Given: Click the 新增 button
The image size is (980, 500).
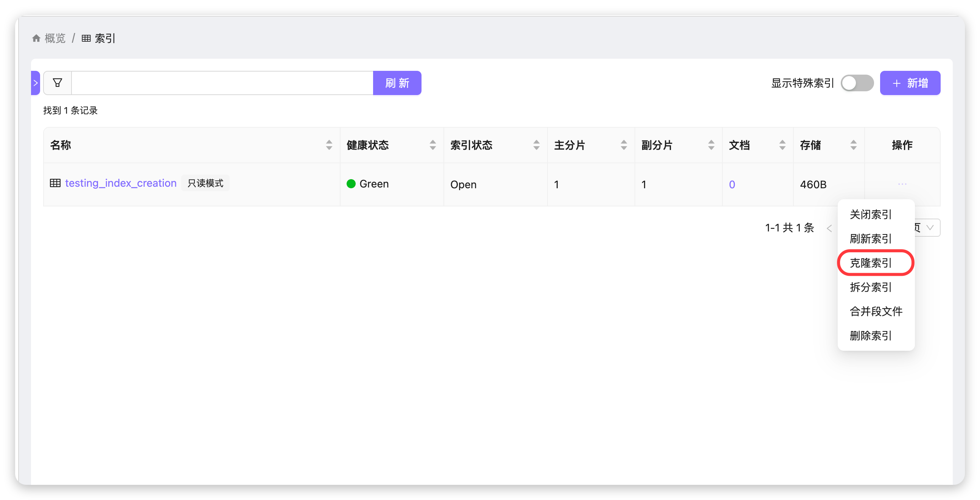Looking at the screenshot, I should click(x=910, y=83).
